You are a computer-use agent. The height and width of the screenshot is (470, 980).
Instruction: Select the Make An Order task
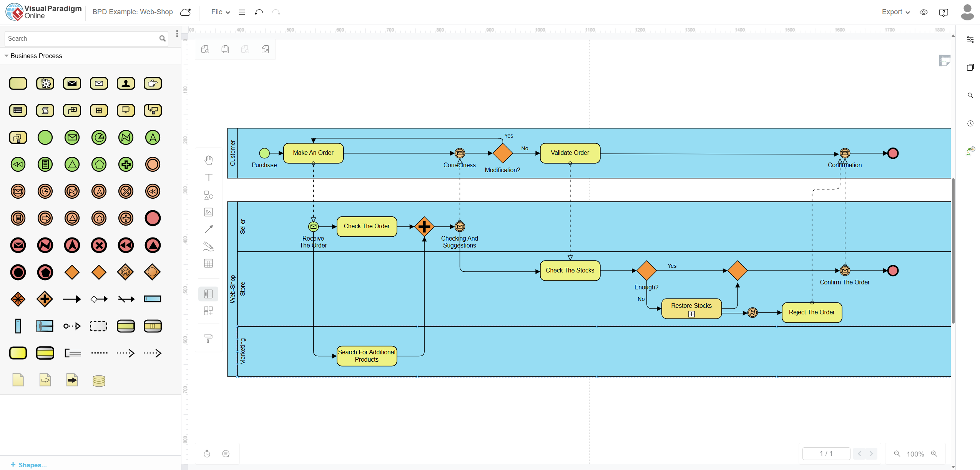point(313,153)
